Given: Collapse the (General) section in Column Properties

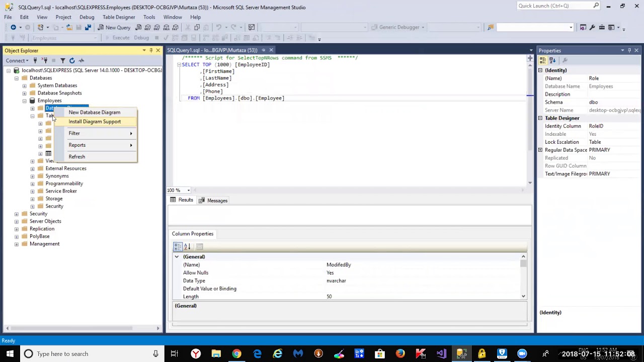Looking at the screenshot, I should click(x=177, y=256).
